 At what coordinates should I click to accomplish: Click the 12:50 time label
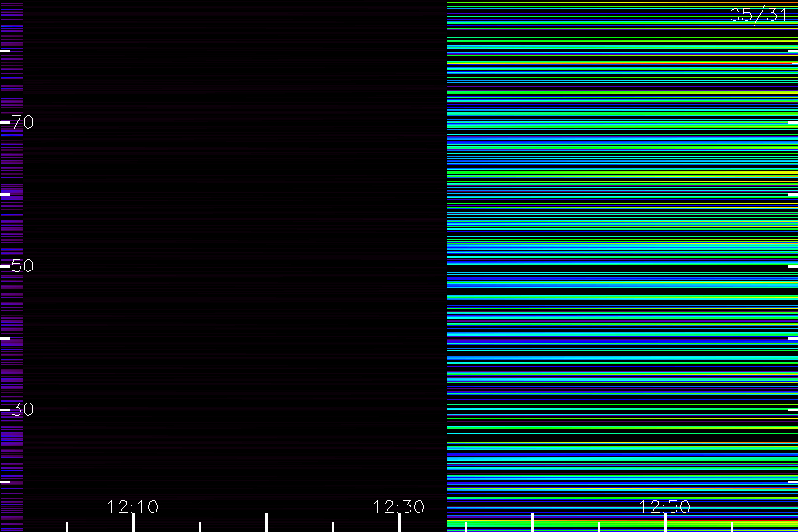[x=665, y=506]
